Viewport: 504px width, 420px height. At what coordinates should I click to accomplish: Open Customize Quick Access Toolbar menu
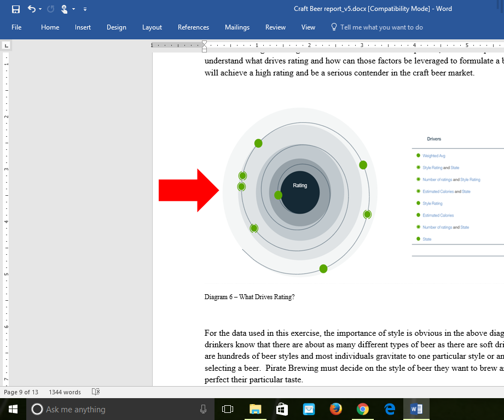click(85, 9)
